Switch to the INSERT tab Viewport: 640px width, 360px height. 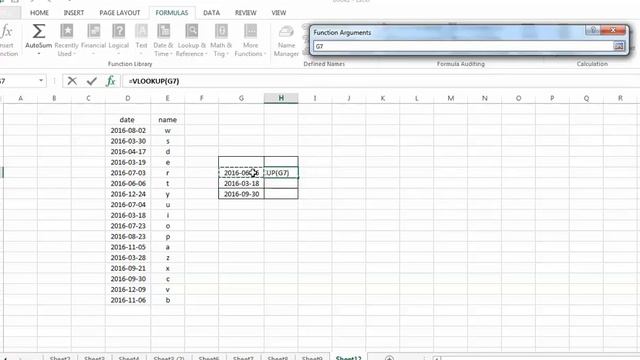click(x=74, y=13)
